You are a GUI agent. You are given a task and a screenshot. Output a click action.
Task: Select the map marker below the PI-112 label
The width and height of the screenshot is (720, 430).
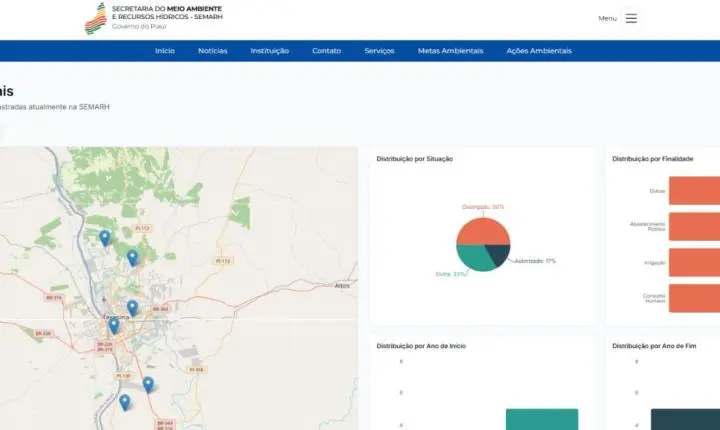click(132, 258)
